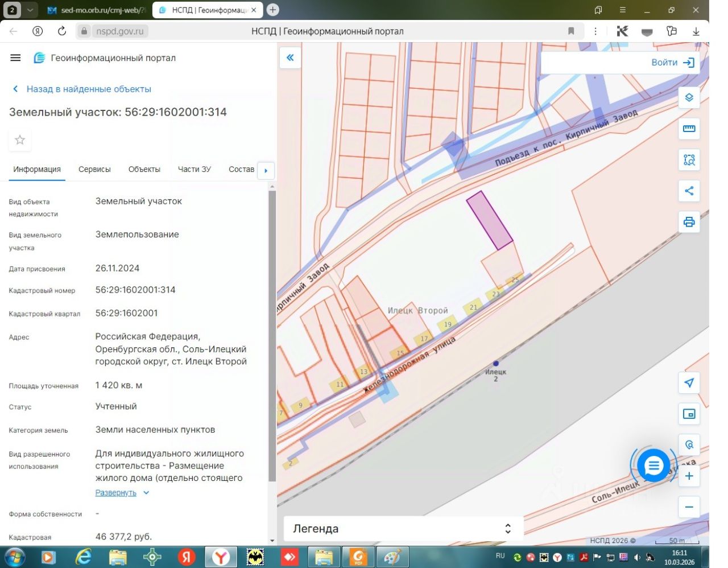
Task: Collapse the left info panel
Action: coord(290,57)
